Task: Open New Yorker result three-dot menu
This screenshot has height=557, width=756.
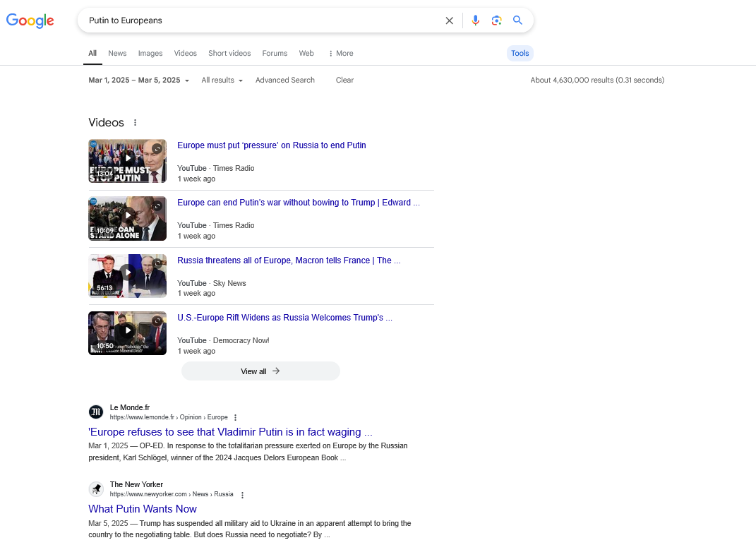Action: [x=242, y=495]
